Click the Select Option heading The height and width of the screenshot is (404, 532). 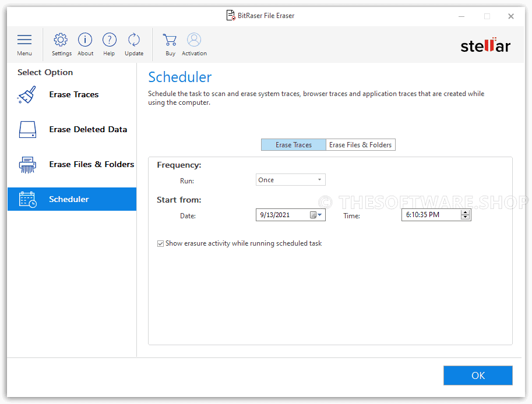[x=45, y=73]
